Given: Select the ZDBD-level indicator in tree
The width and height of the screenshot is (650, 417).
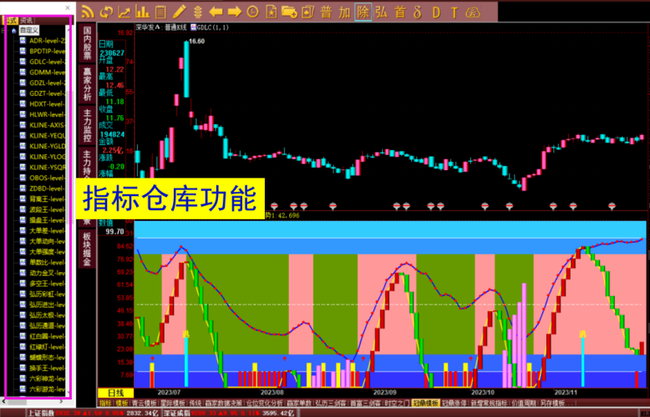Looking at the screenshot, I should 47,188.
